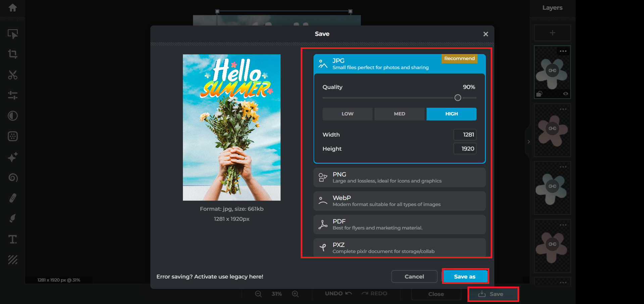Activate legacy saving via error link
The width and height of the screenshot is (644, 304).
click(x=210, y=276)
